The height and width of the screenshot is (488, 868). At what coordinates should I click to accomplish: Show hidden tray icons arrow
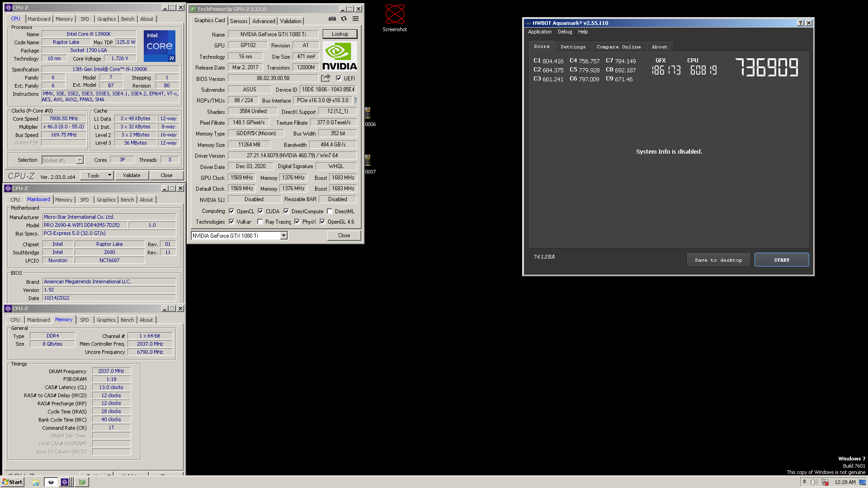pyautogui.click(x=804, y=482)
